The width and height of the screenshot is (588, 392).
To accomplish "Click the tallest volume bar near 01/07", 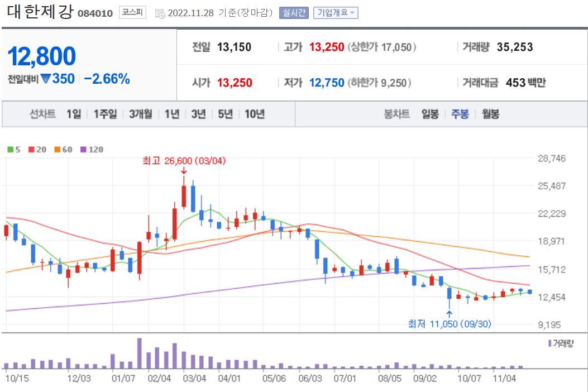I will coord(140,353).
